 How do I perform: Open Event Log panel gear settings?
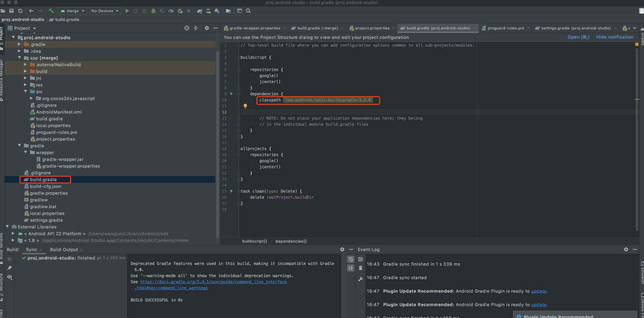pos(626,249)
